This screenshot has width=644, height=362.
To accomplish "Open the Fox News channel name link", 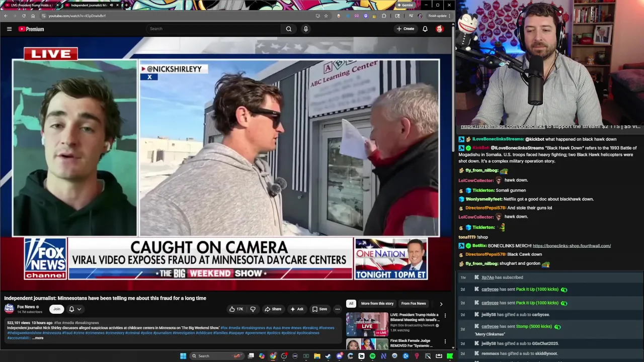I will (x=26, y=307).
